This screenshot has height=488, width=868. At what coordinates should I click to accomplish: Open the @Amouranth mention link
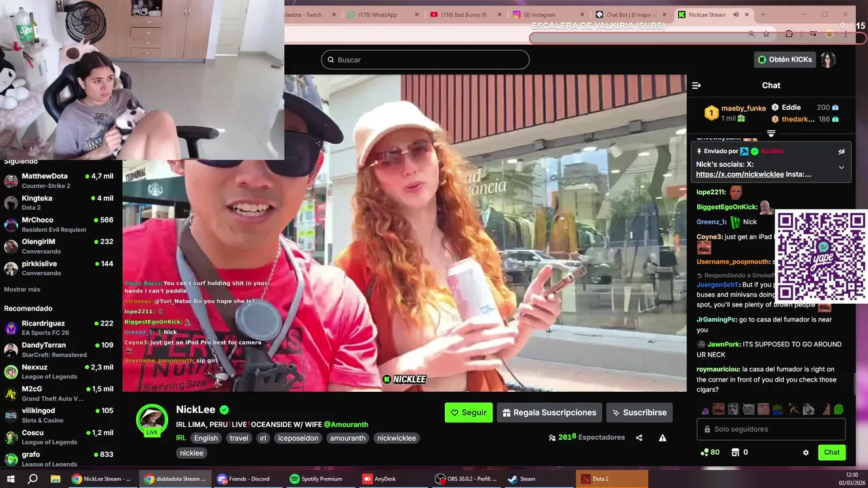pos(346,424)
